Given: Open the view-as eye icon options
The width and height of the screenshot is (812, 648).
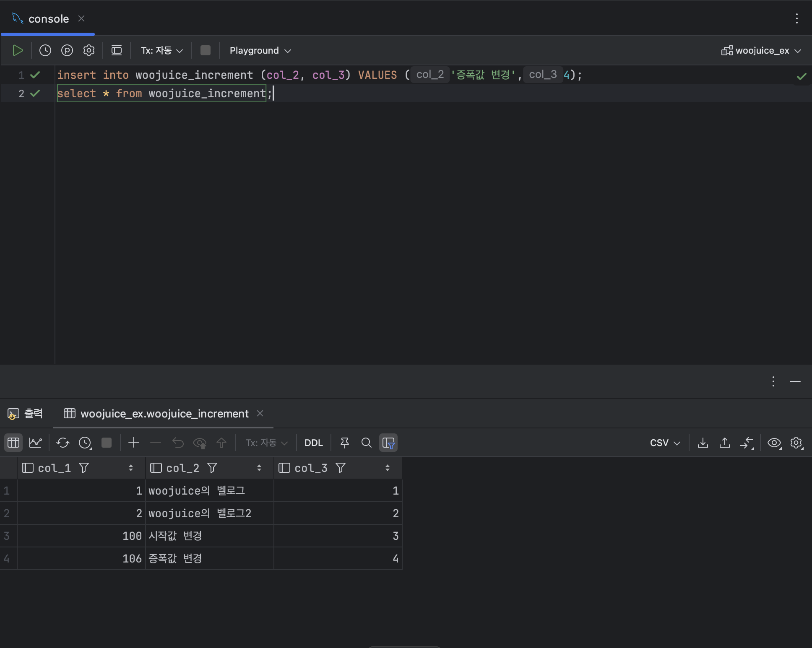Looking at the screenshot, I should point(774,443).
